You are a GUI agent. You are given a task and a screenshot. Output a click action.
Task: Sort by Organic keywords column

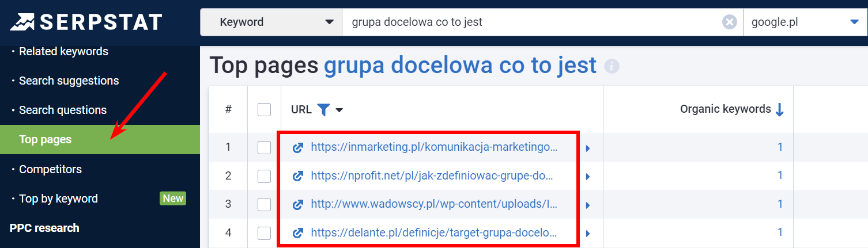click(x=725, y=109)
